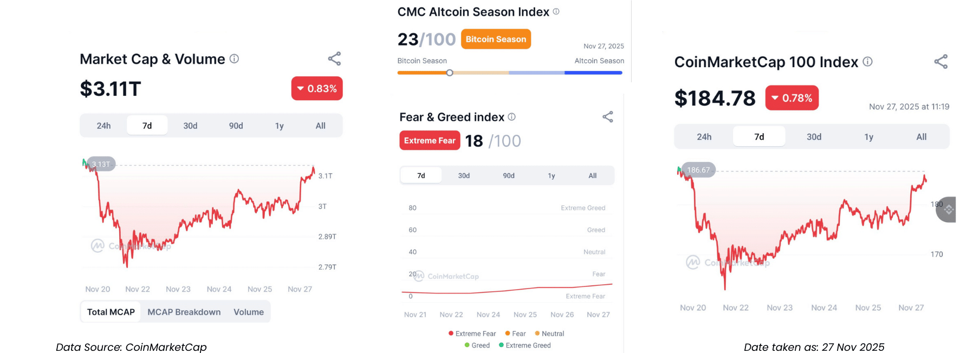
Task: Click the orange Bitcoin Season badge
Action: pyautogui.click(x=496, y=39)
